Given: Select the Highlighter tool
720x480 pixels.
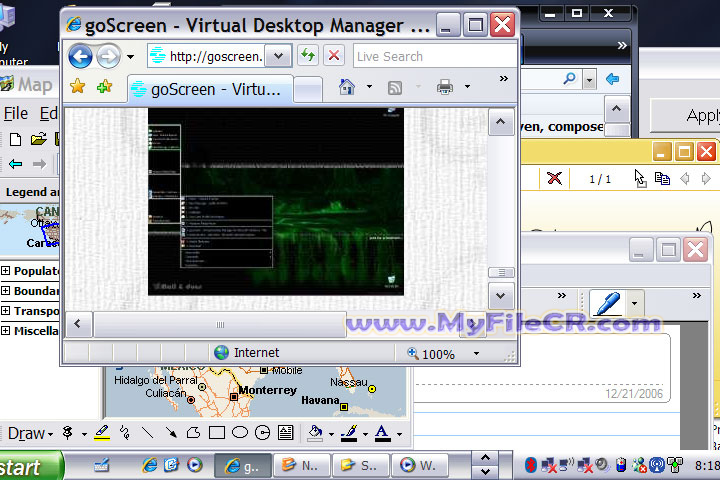Looking at the screenshot, I should click(x=102, y=433).
